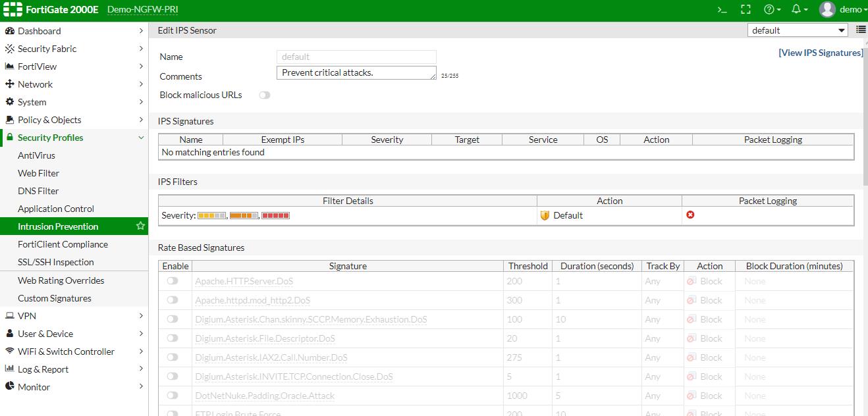This screenshot has height=416, width=868.
Task: Enable Apache.httpd.mod_http2.DoS signature
Action: 173,300
